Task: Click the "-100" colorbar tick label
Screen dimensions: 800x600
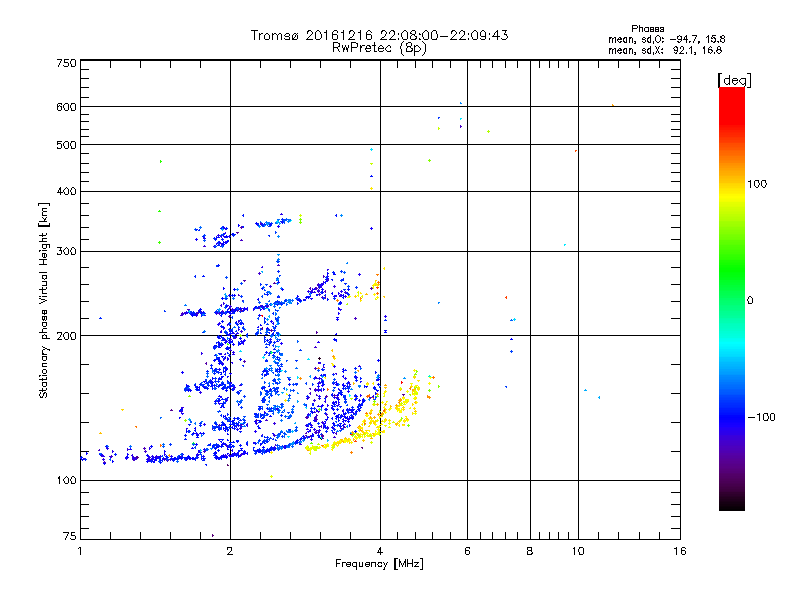Action: coord(761,417)
